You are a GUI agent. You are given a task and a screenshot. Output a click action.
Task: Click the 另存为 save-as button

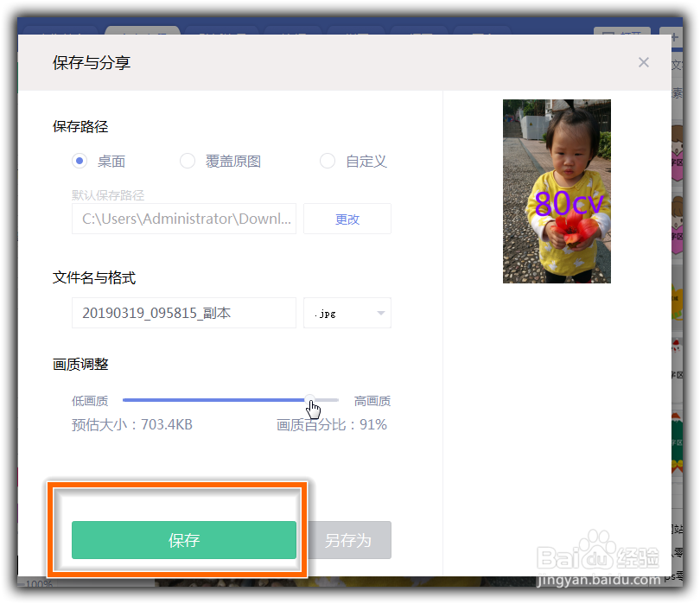349,539
